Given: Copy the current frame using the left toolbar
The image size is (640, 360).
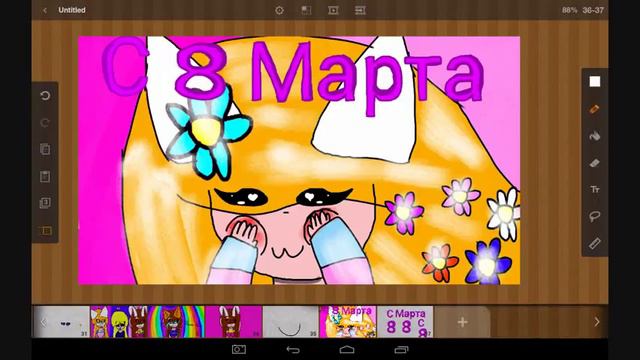Looking at the screenshot, I should (45, 149).
